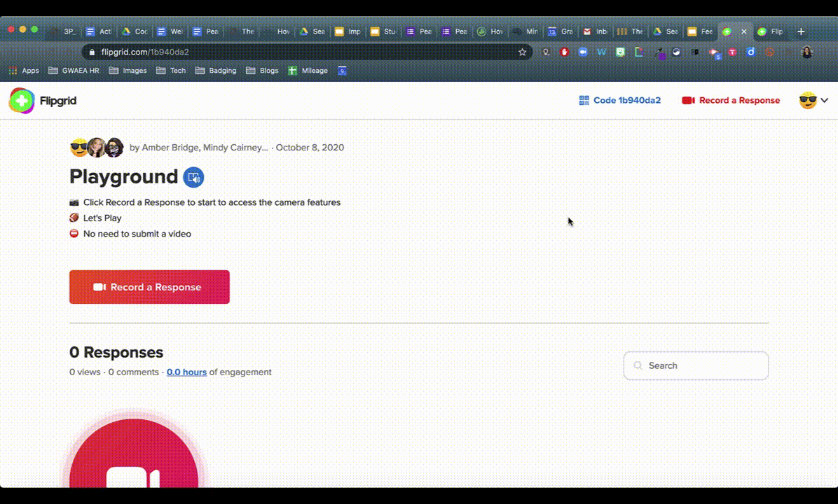
Task: Switch to the Imp slides tab
Action: click(x=348, y=31)
